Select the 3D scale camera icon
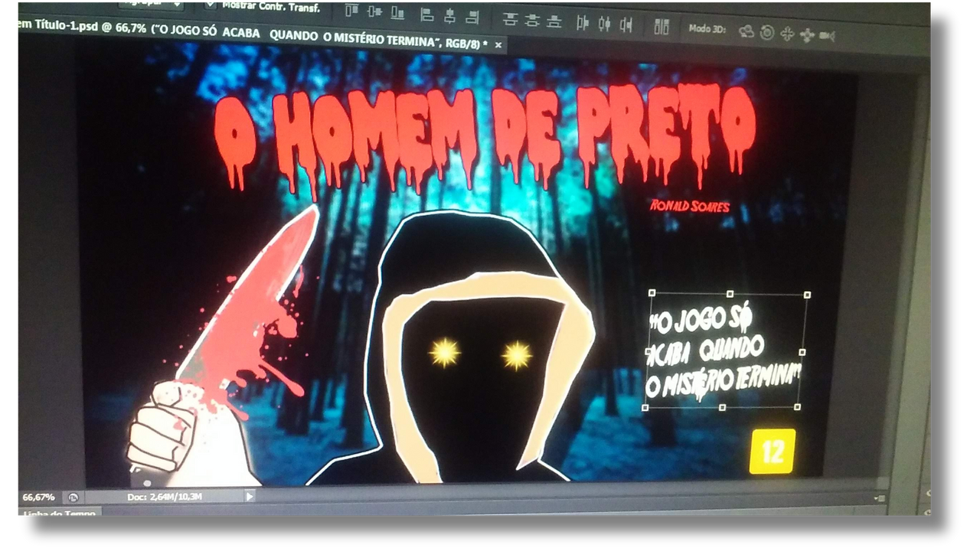Viewport: 980px width, 551px height. (x=827, y=36)
